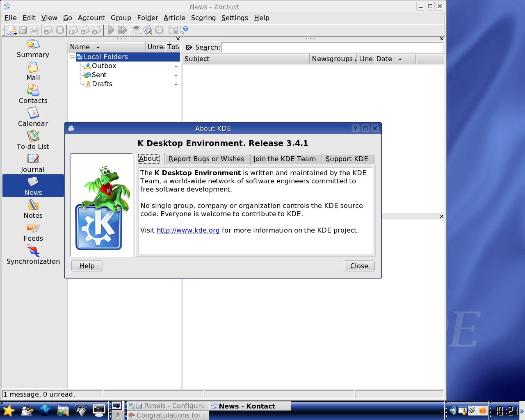The height and width of the screenshot is (420, 525).
Task: Collapse the Local Folders tree node
Action: [72, 57]
